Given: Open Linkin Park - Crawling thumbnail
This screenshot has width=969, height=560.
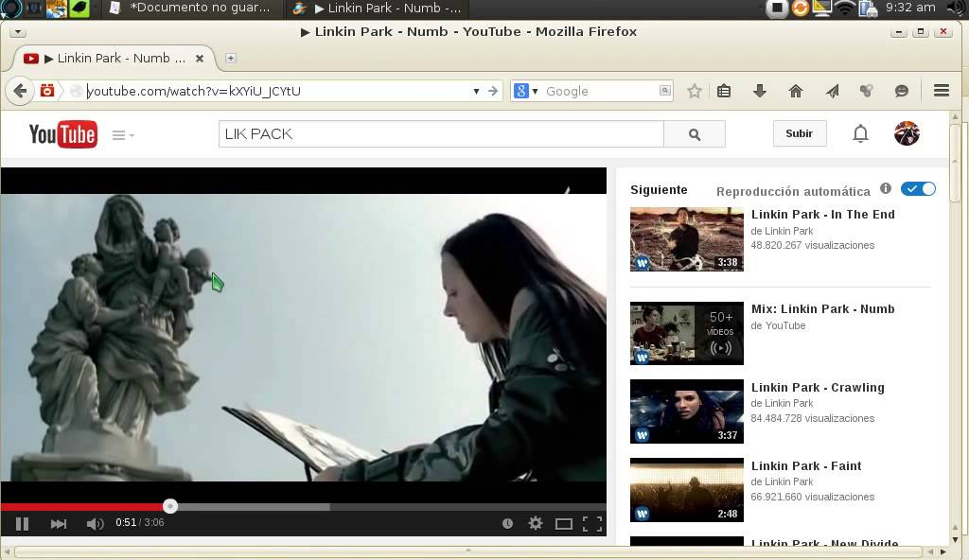Looking at the screenshot, I should (687, 411).
